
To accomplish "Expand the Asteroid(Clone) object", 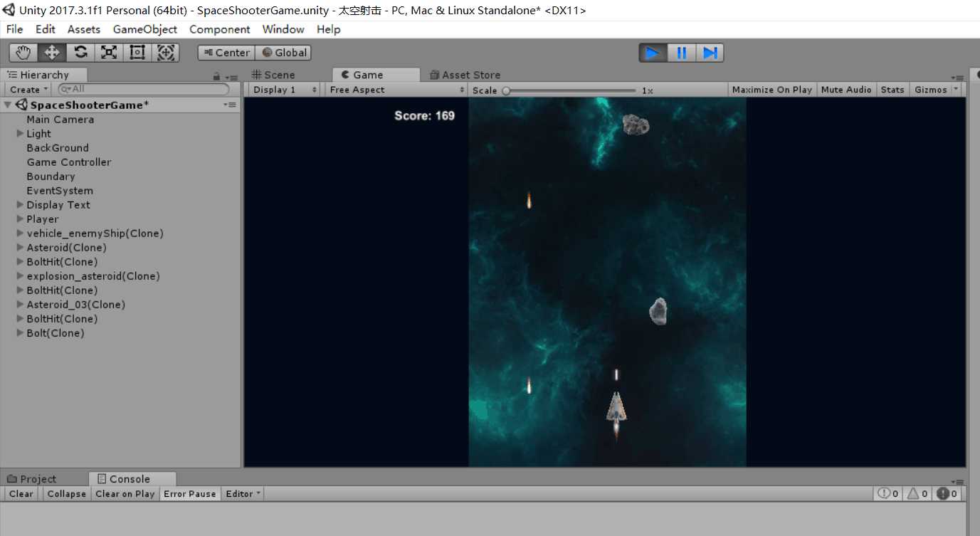I will pyautogui.click(x=20, y=247).
